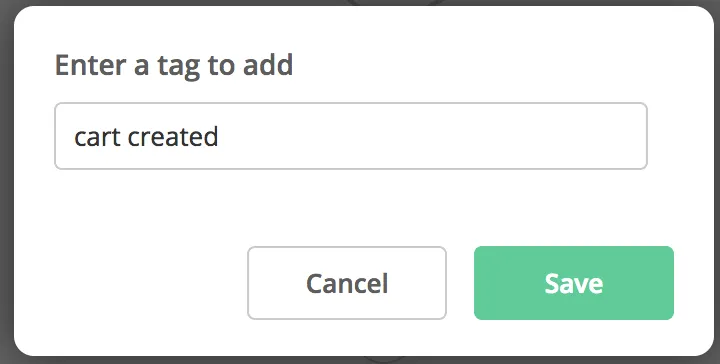Click dark overlay beneath the dialog
The width and height of the screenshot is (720, 364).
(184, 360)
